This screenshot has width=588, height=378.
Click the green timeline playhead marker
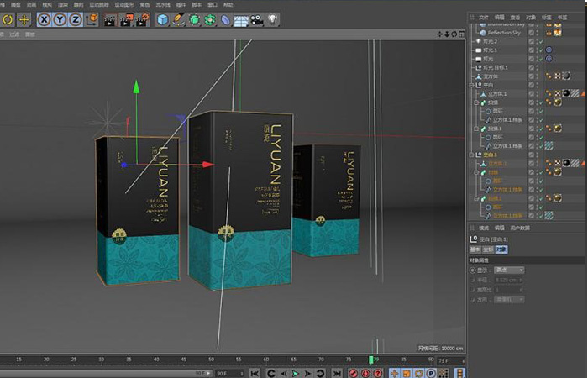click(x=371, y=360)
